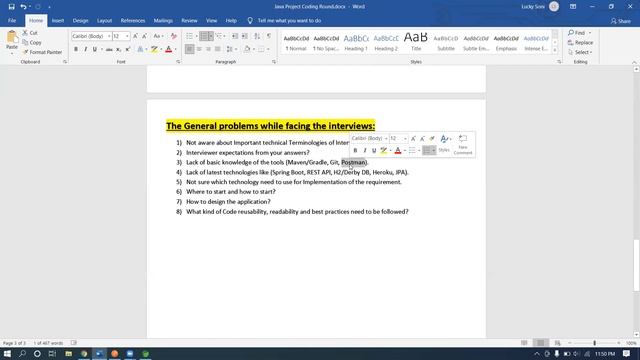Open Text Effects in the ribbon Font group
The image size is (640, 360).
140,49
